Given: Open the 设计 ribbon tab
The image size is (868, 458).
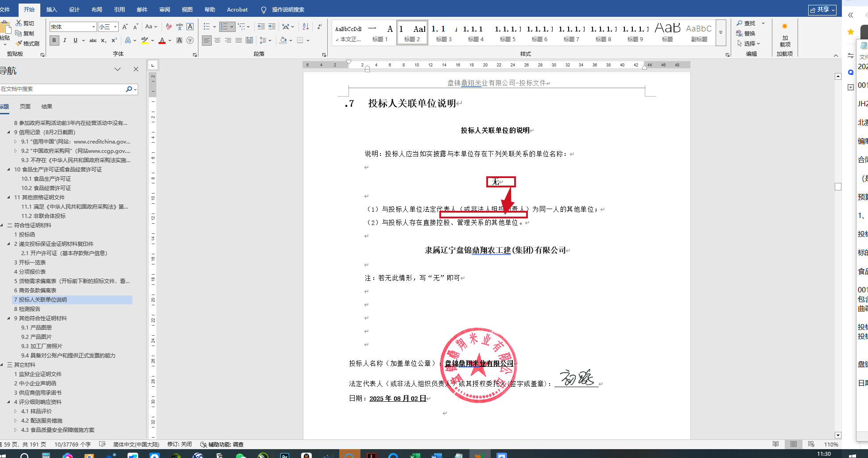Looking at the screenshot, I should tap(74, 9).
